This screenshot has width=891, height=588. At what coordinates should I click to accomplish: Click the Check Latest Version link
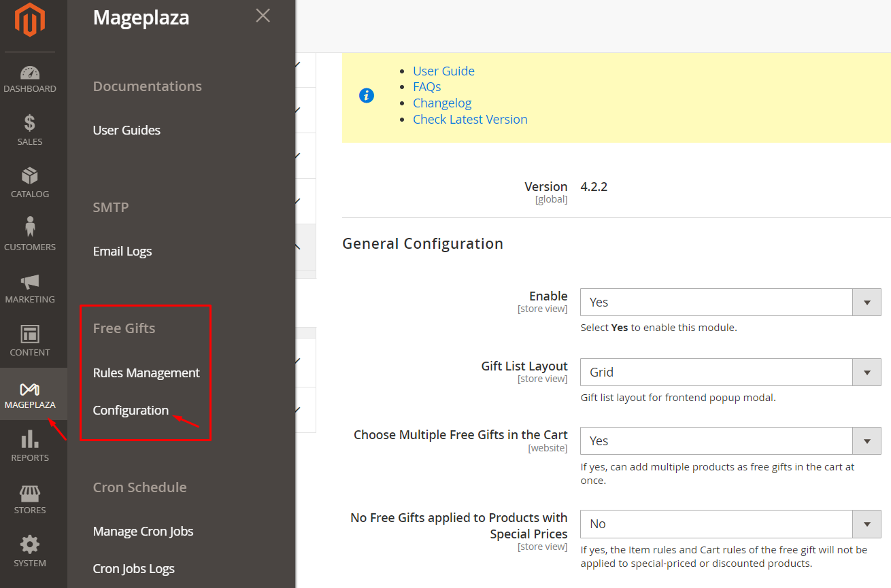tap(470, 120)
